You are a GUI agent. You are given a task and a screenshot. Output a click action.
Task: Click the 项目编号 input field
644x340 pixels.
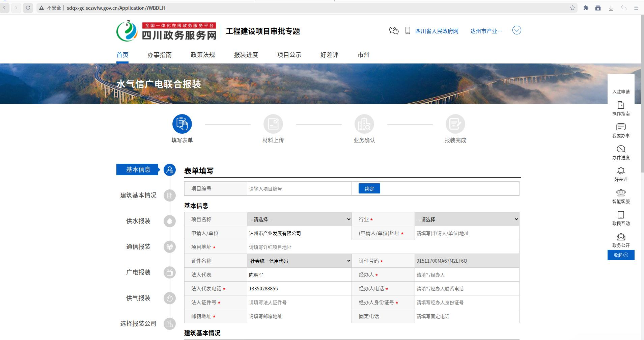pyautogui.click(x=299, y=189)
